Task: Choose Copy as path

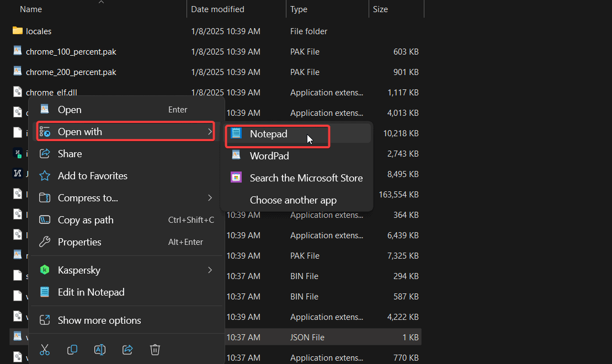Action: tap(126, 220)
